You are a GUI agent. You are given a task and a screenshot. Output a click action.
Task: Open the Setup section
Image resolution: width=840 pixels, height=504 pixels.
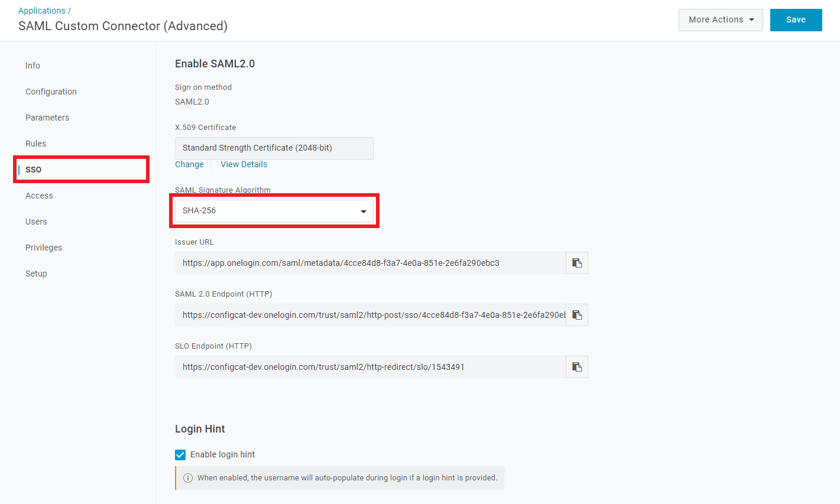click(36, 274)
